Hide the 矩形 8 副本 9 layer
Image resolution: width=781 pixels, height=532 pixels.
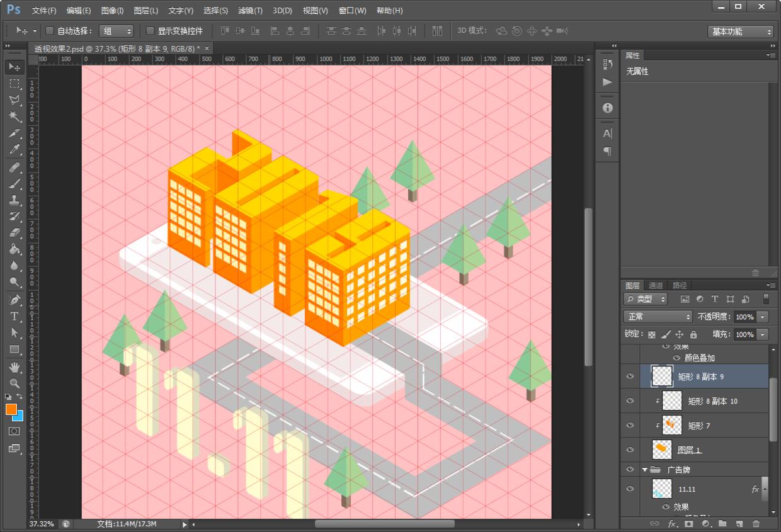tap(630, 376)
